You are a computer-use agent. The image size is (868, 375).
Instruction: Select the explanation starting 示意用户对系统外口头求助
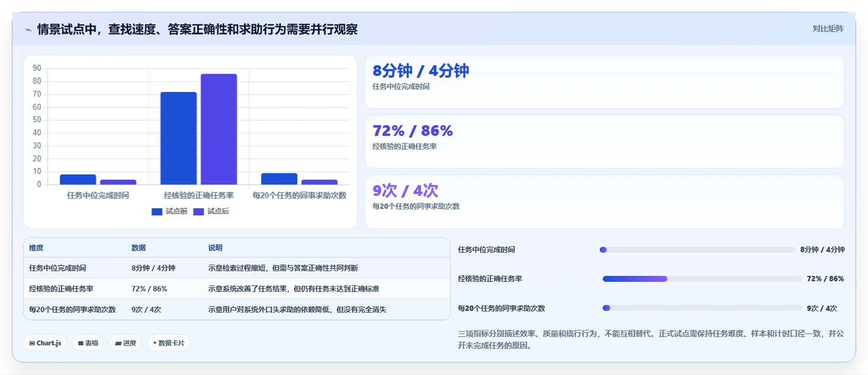pos(297,310)
